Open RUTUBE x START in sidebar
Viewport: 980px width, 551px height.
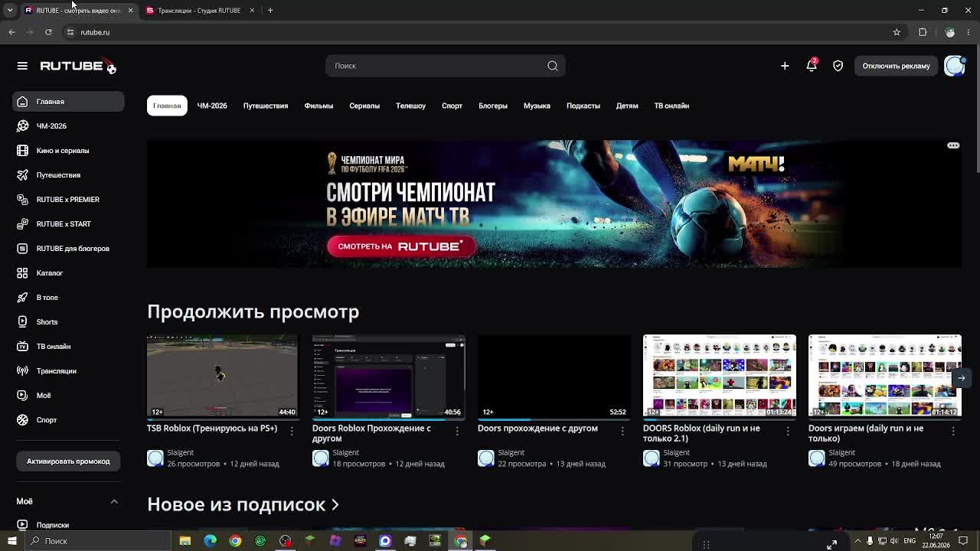tap(68, 224)
